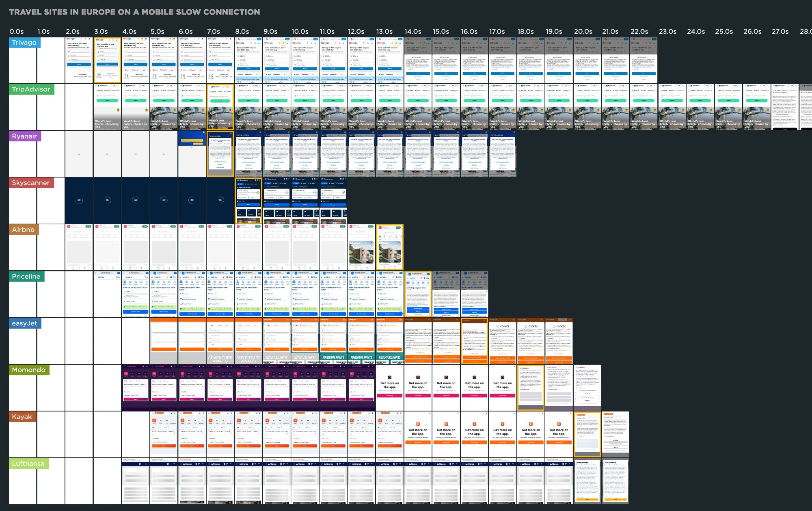Open Trivago's highlighted frame at 3.0s
Image resolution: width=812 pixels, height=511 pixels.
tap(107, 61)
